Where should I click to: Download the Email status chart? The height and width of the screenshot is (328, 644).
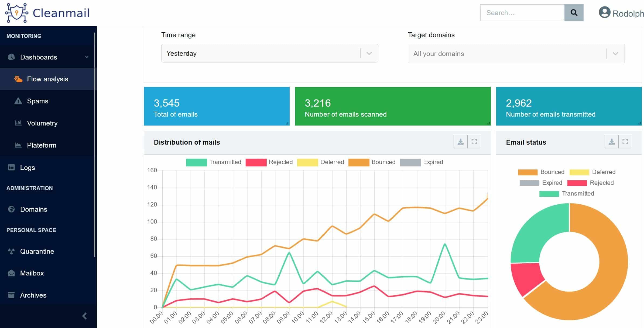click(612, 142)
